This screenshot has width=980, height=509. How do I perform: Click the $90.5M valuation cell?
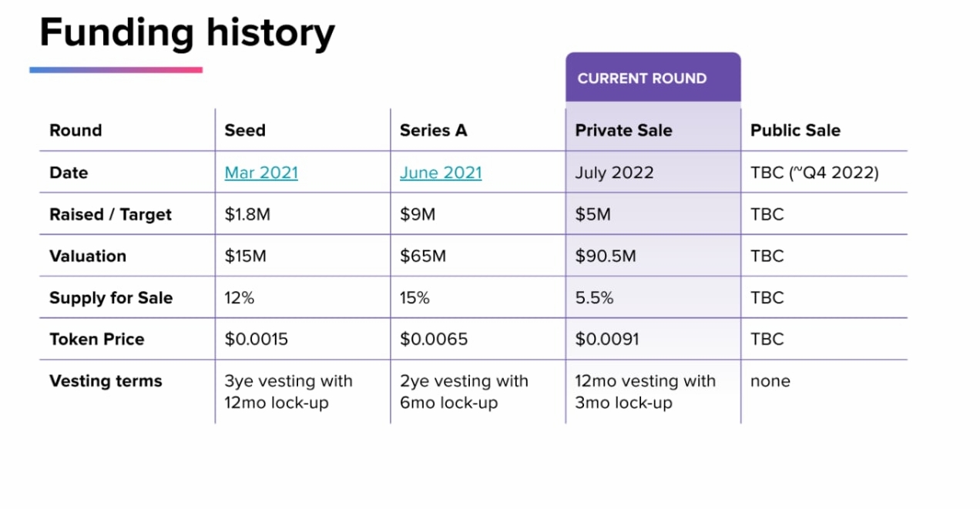point(606,256)
